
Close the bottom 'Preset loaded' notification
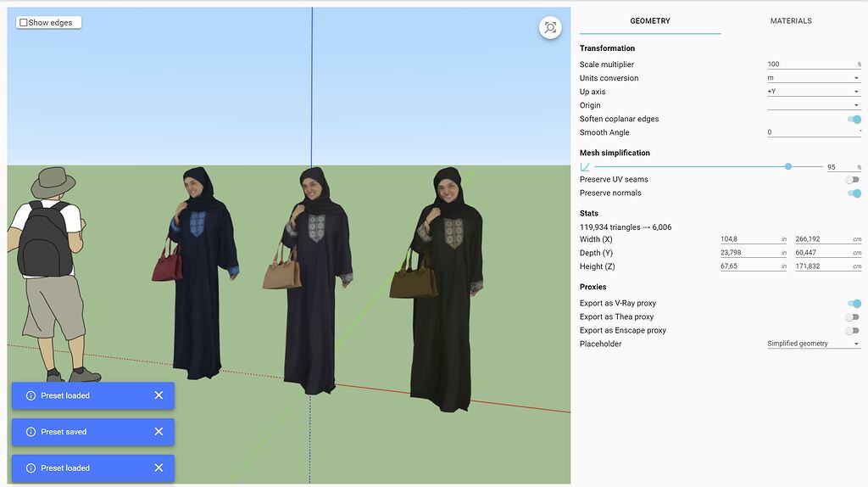pyautogui.click(x=159, y=468)
